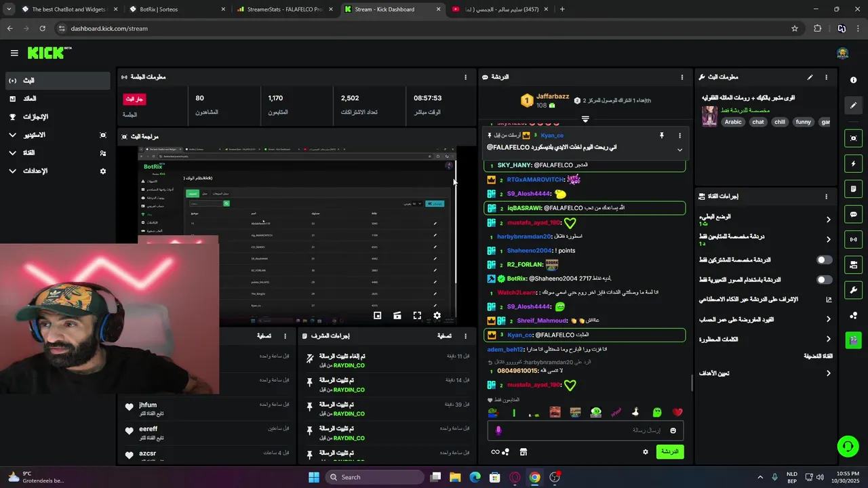Expand the Settings section in the left sidebar

point(12,171)
